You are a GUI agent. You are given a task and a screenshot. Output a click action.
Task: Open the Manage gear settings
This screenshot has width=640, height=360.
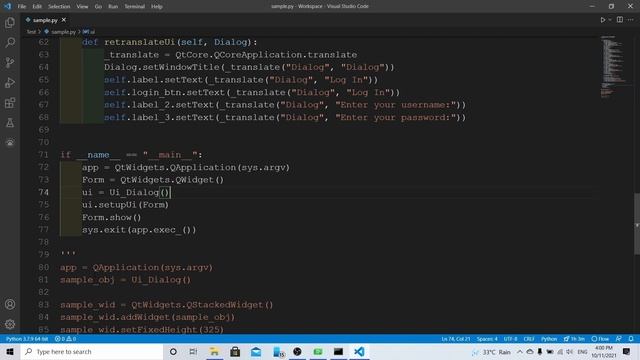pyautogui.click(x=10, y=324)
